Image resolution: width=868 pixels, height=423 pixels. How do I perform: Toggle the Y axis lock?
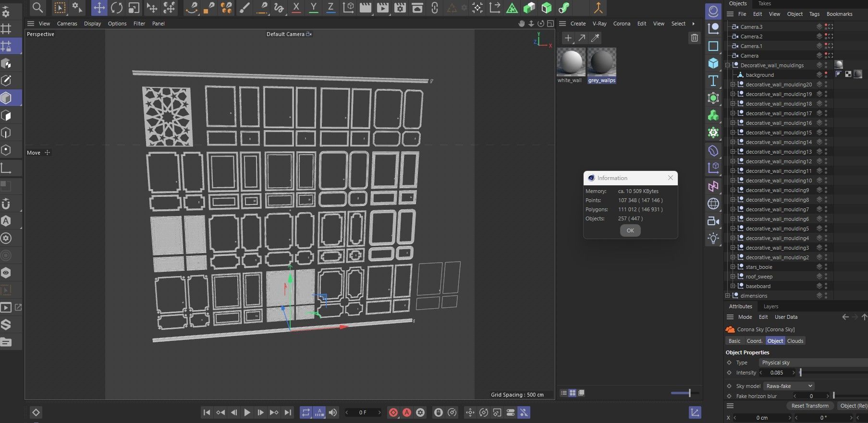click(x=314, y=8)
